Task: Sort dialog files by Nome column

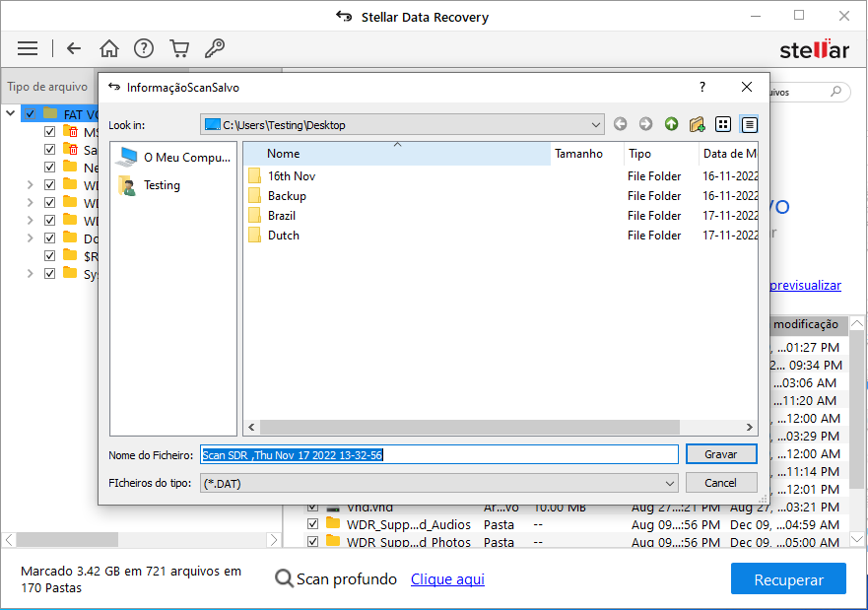Action: pyautogui.click(x=397, y=154)
